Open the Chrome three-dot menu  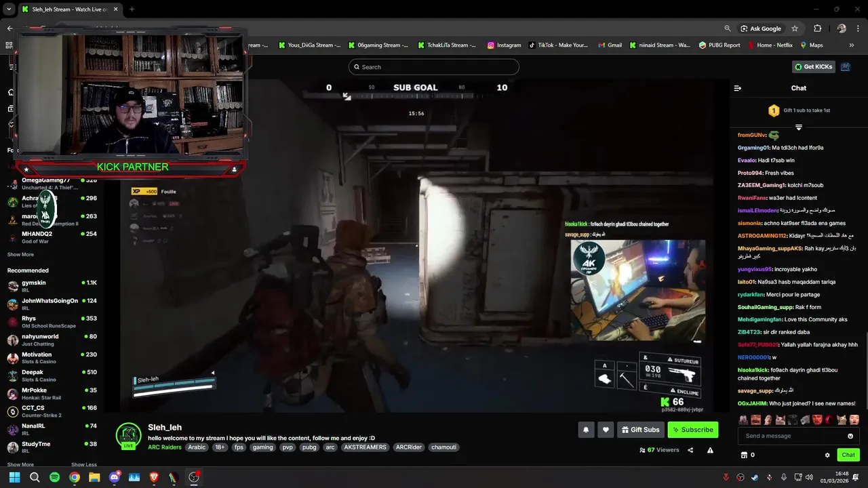[859, 28]
